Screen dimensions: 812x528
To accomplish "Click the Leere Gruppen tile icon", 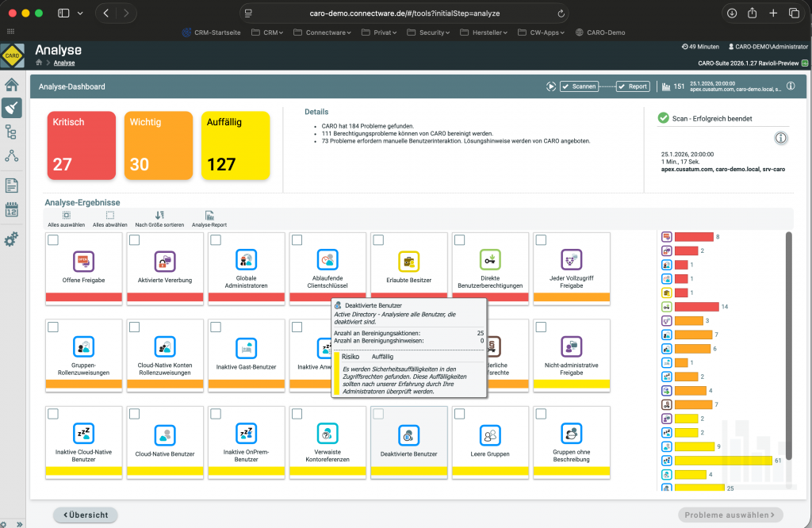I will tap(490, 434).
